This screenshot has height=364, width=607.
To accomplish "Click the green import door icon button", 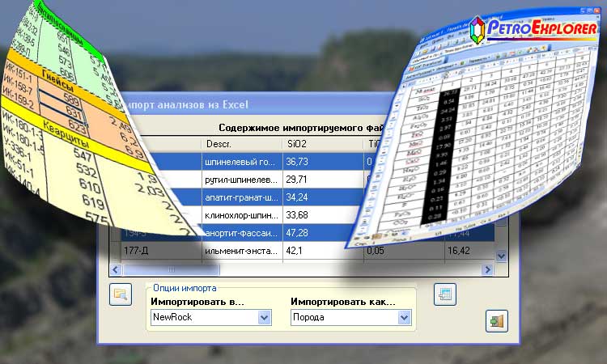I will (x=497, y=321).
